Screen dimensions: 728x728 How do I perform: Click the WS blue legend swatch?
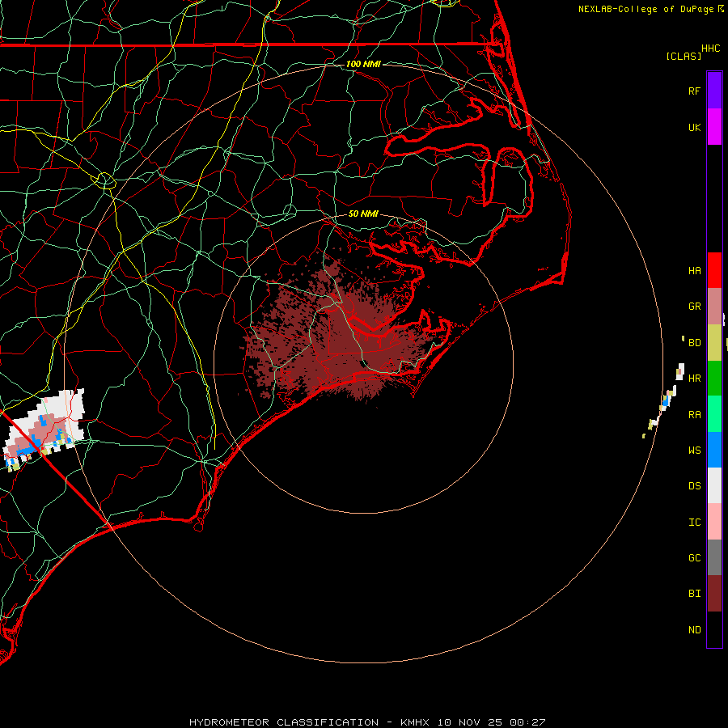(714, 450)
